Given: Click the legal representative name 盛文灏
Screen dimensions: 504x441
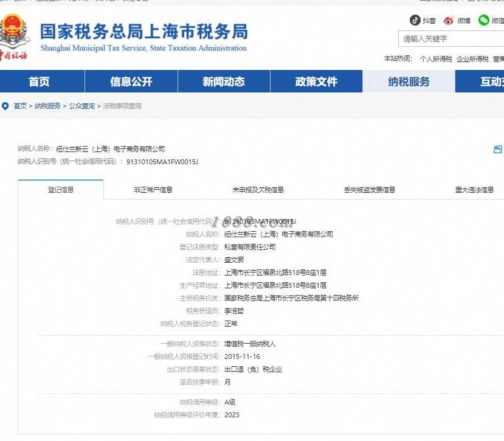Looking at the screenshot, I should tap(233, 260).
